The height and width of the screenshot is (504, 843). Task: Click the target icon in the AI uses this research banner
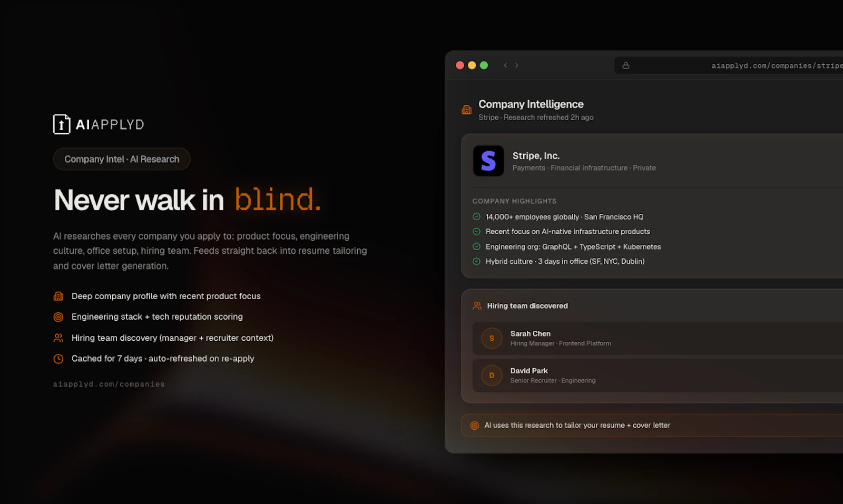pos(475,426)
